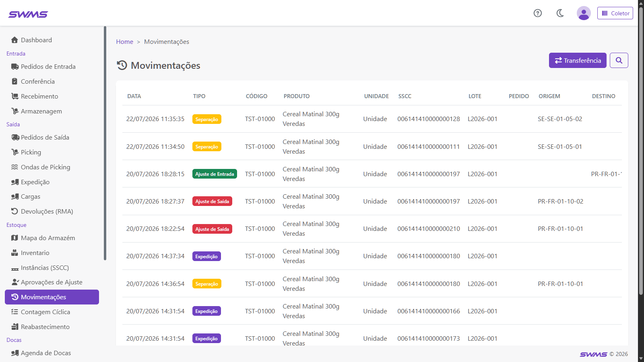Click the DATA column header

(x=134, y=96)
